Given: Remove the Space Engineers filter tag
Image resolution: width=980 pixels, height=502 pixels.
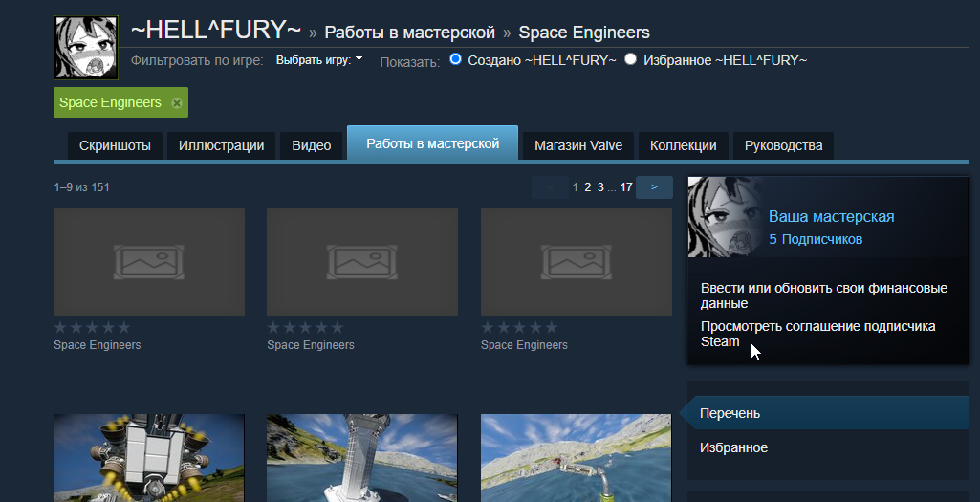Looking at the screenshot, I should [177, 103].
